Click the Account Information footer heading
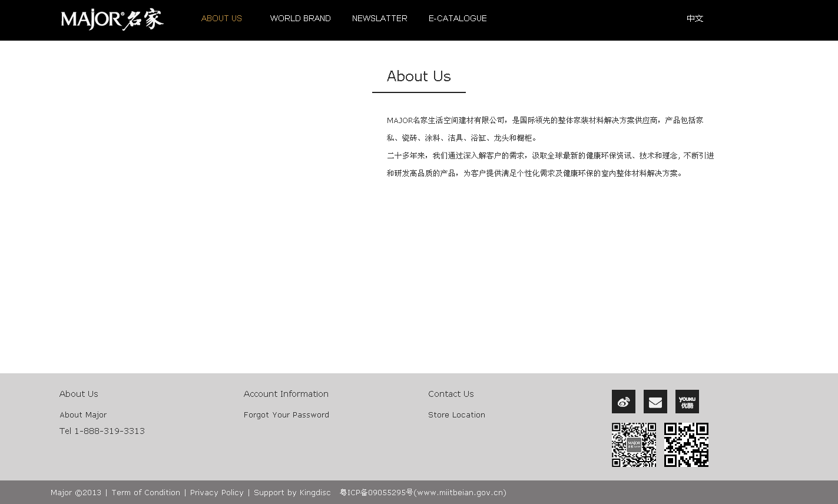This screenshot has height=504, width=838. click(286, 394)
